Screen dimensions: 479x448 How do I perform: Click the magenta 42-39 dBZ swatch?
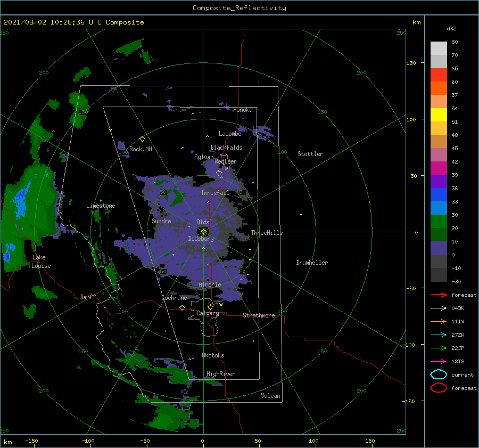point(439,168)
